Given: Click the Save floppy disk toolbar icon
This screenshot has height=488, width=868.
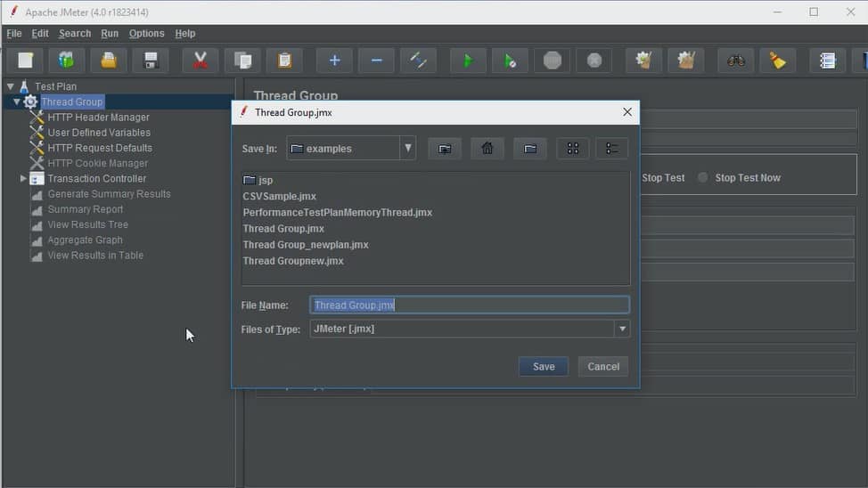Looking at the screenshot, I should [151, 61].
